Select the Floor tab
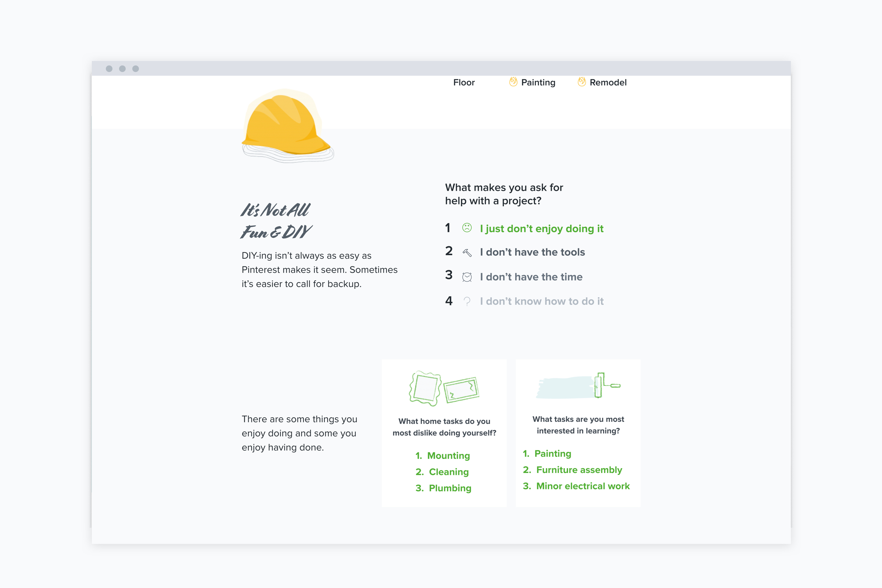 pyautogui.click(x=464, y=82)
